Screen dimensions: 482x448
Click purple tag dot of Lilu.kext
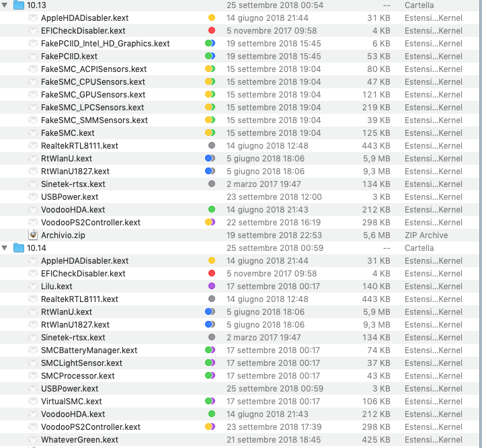tap(212, 286)
